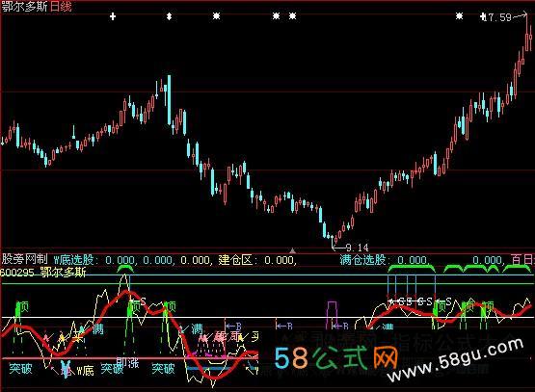Viewport: 535px width, 392px height.
Task: Select the 股旁网制 indicator name
Action: [x=24, y=259]
